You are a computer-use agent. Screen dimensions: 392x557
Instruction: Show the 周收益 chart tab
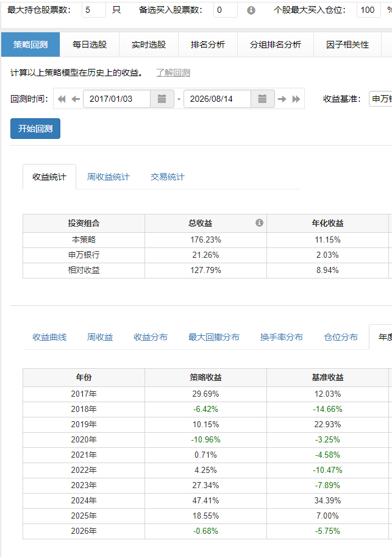coord(100,337)
